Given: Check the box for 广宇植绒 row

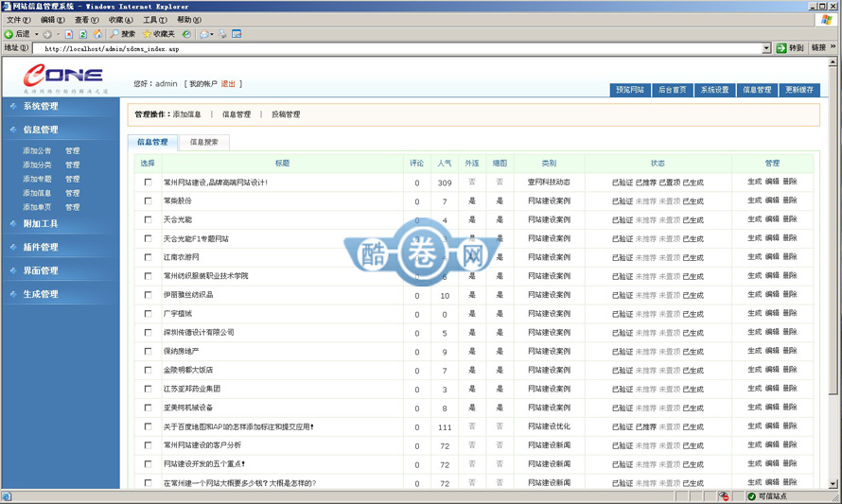Looking at the screenshot, I should [148, 313].
